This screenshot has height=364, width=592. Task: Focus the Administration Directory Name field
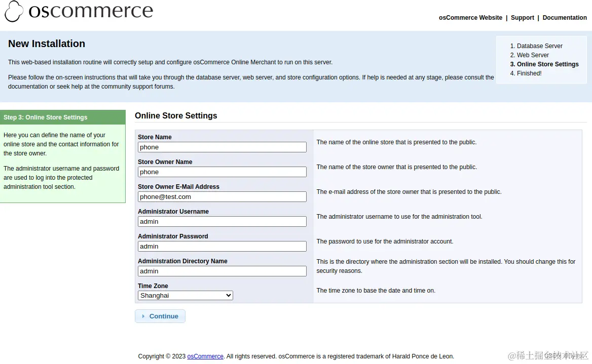click(222, 271)
